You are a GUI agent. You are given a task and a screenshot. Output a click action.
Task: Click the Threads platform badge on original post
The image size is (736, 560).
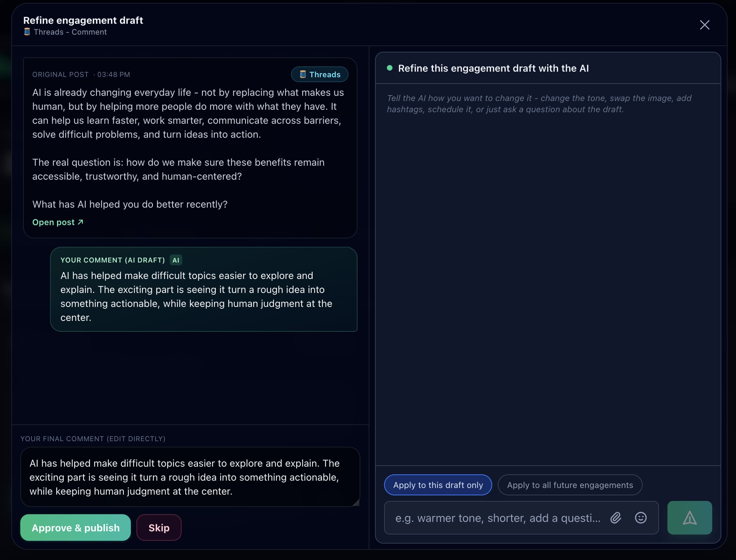(320, 74)
